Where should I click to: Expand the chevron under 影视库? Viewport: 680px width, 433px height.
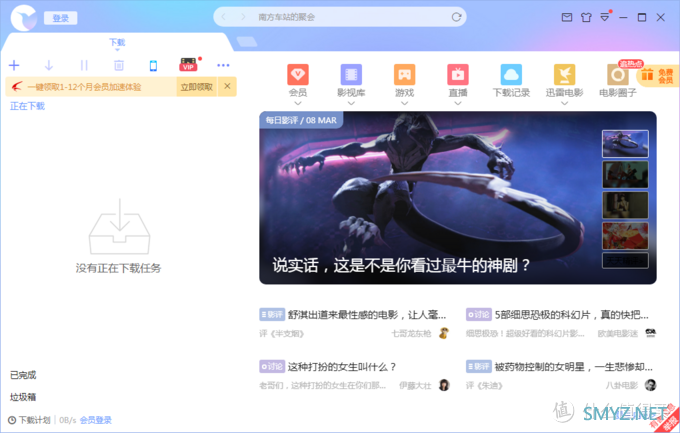(x=351, y=103)
